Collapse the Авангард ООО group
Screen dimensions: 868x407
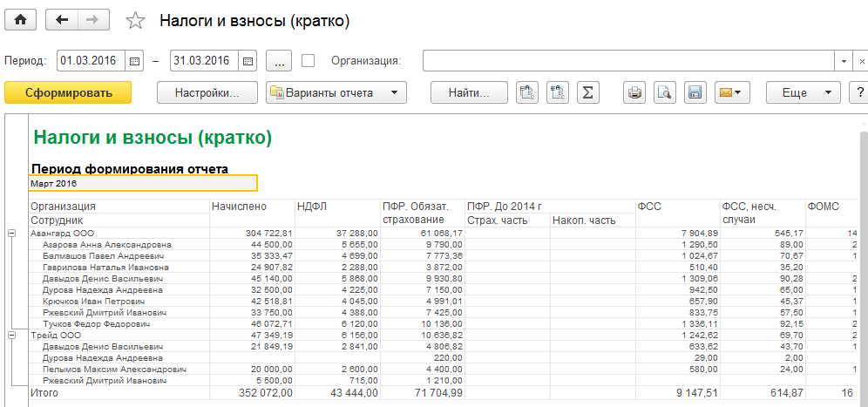tap(11, 234)
